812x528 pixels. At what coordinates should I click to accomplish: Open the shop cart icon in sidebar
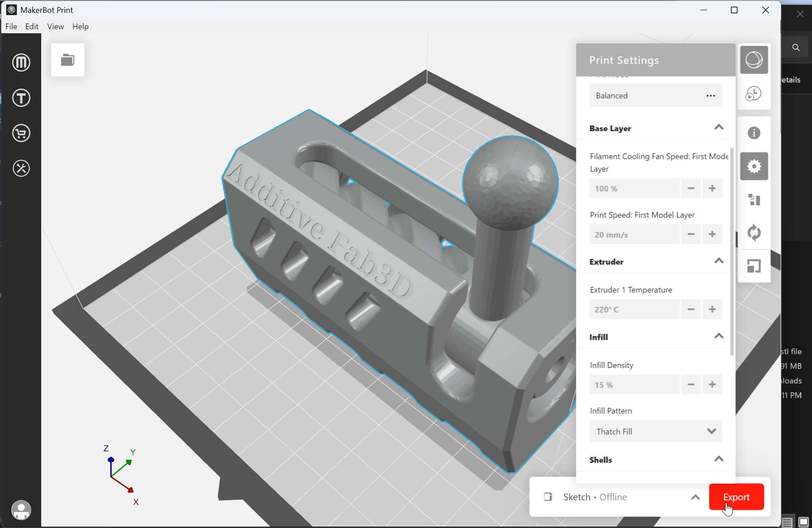(x=21, y=133)
